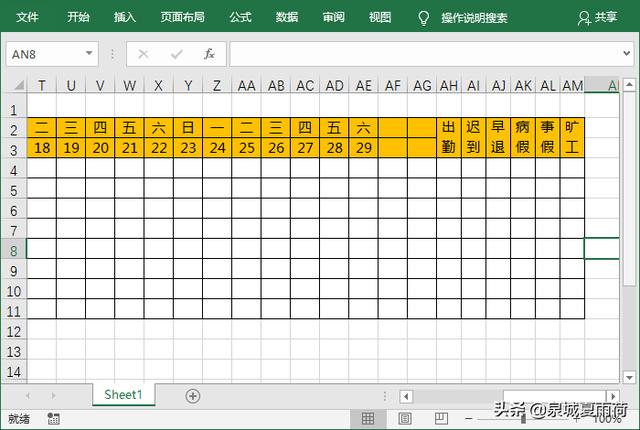
Task: Click the cell containing 早退
Action: click(498, 137)
